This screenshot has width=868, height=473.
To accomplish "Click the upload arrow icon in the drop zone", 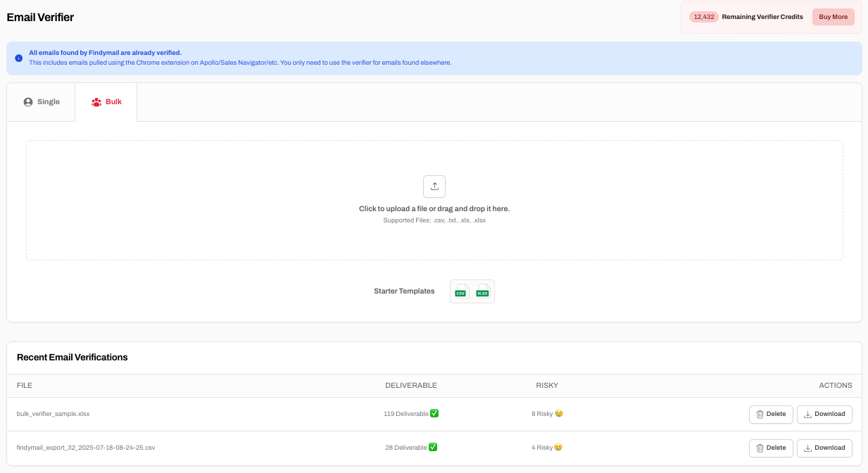I will (434, 187).
